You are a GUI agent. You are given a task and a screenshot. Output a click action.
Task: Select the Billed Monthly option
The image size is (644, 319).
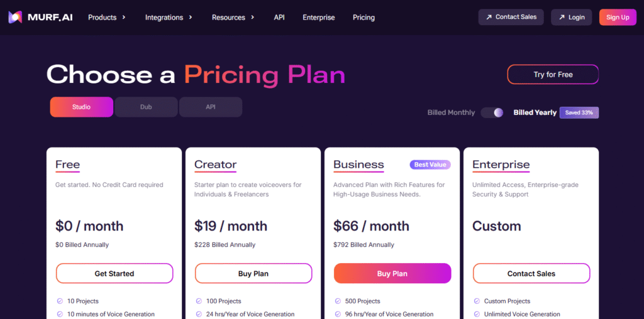coord(451,112)
